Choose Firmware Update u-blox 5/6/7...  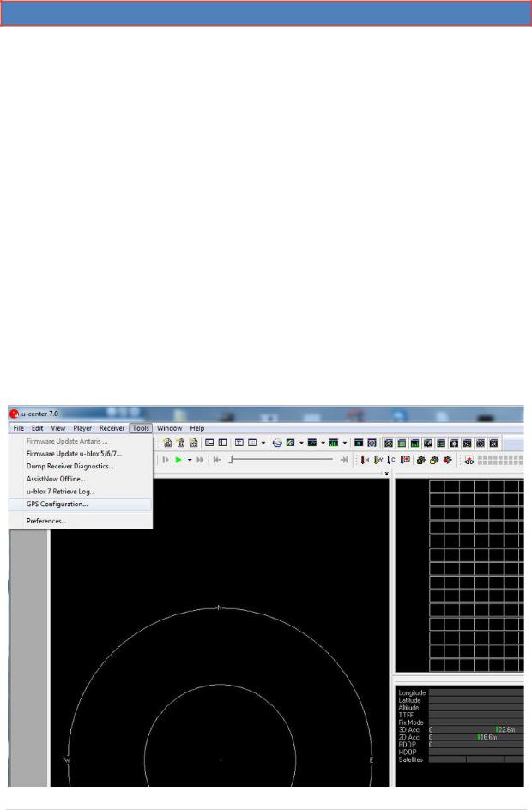80,454
